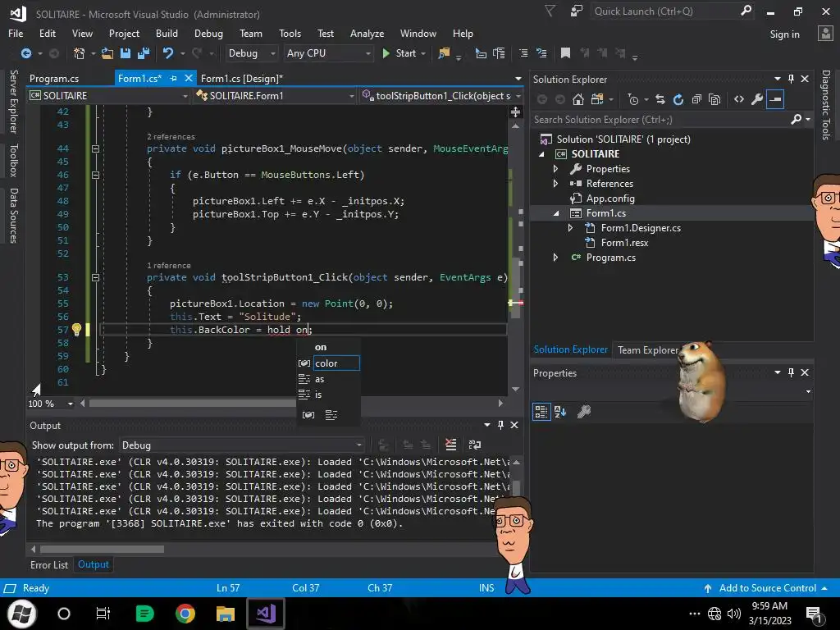
Task: Open the Build menu
Action: coord(167,33)
